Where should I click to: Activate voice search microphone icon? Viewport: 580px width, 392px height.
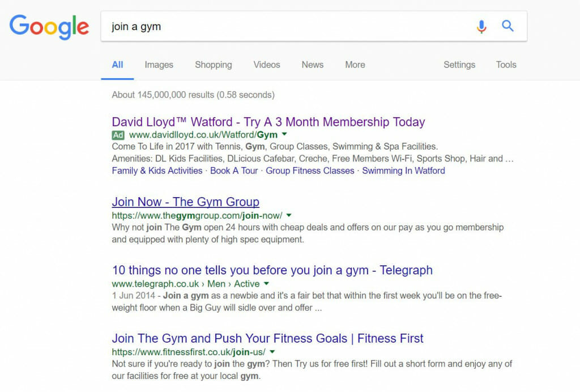pos(481,26)
